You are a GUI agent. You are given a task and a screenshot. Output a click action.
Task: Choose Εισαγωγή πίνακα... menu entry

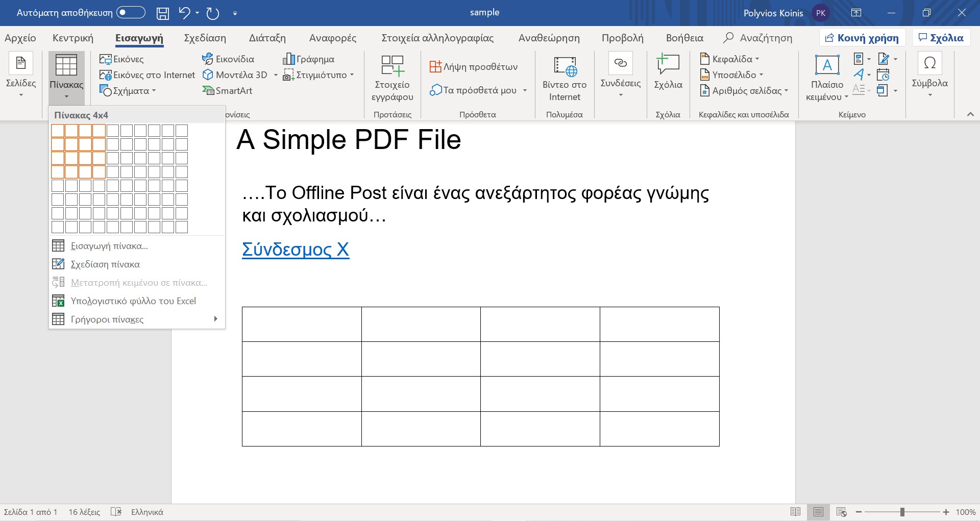[137, 246]
